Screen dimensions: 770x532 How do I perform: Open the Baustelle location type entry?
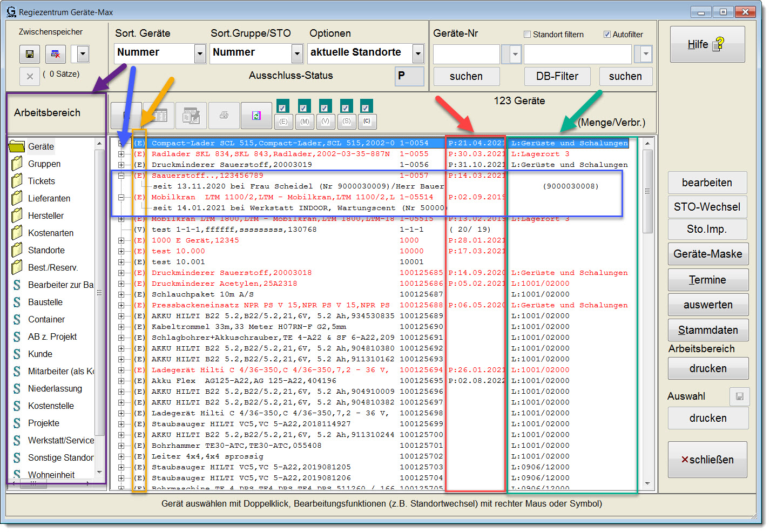coord(45,302)
